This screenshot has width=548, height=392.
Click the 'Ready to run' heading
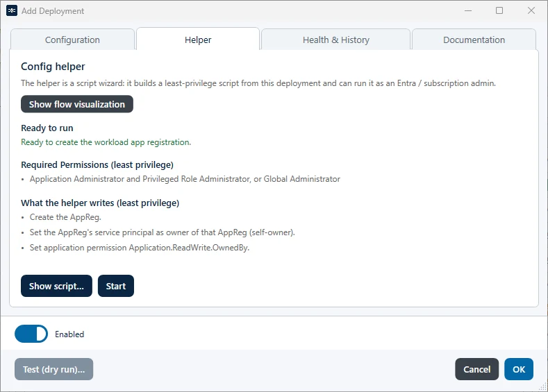point(47,128)
